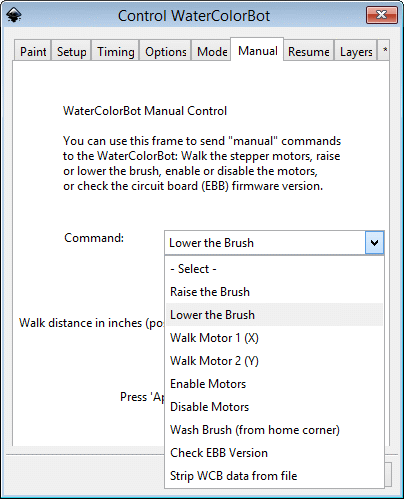Click the Command combo box showing Lower the Brush
The image size is (404, 499).
pos(274,243)
